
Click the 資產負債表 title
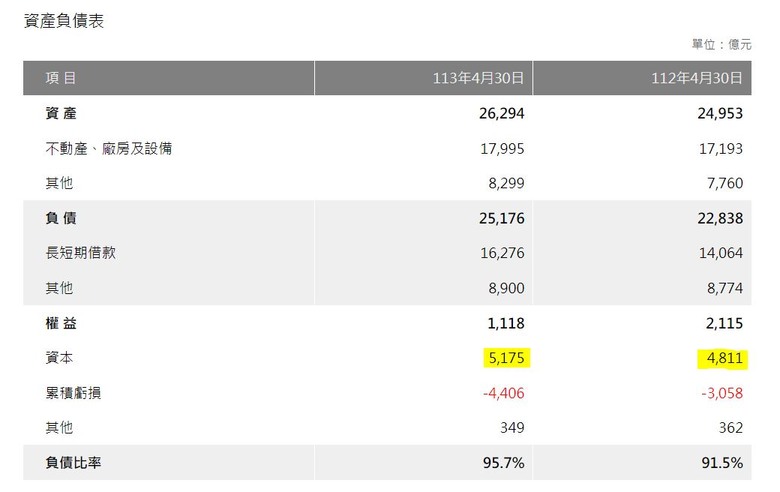(x=64, y=21)
